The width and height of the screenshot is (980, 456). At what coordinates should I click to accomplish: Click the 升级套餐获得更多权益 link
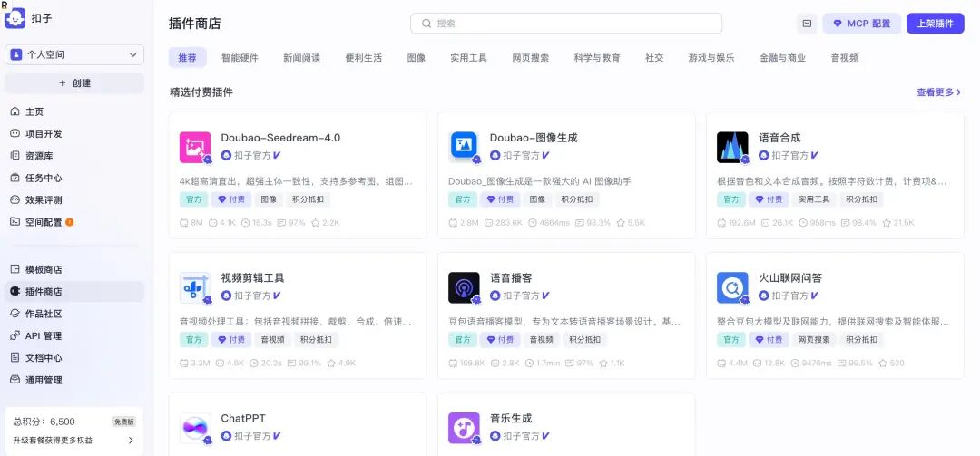coord(53,441)
